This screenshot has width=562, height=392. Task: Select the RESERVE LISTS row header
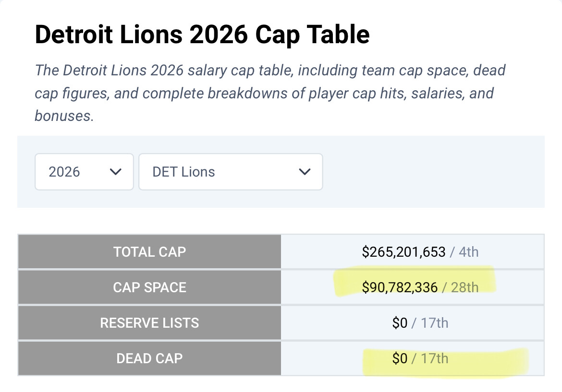pyautogui.click(x=149, y=323)
